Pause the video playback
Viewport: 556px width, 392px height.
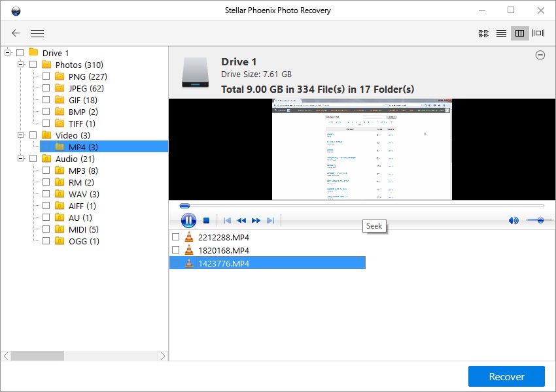pos(188,220)
